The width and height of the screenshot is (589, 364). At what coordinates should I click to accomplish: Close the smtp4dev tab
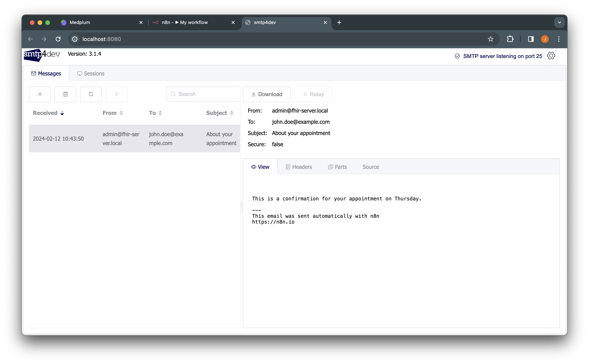(325, 22)
